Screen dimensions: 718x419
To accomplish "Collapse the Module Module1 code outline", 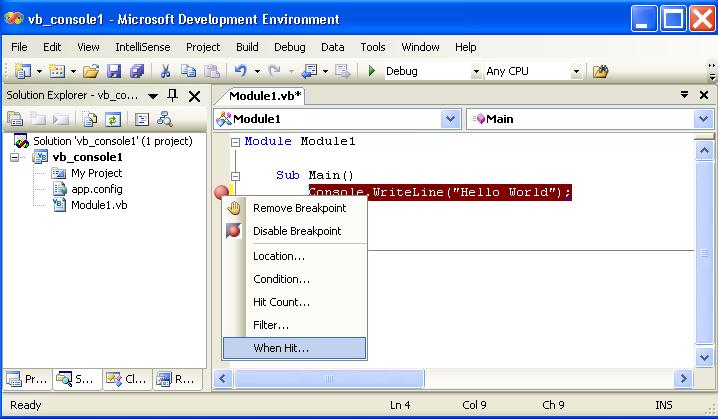I will (x=235, y=142).
